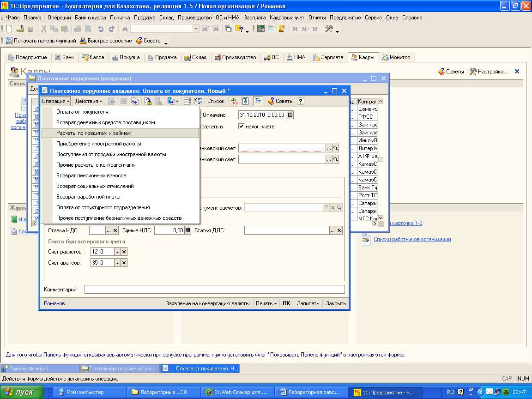Viewport: 532px width, 399px height.
Task: Switch to Dr.Web Сканер taskbar item
Action: coord(236,392)
